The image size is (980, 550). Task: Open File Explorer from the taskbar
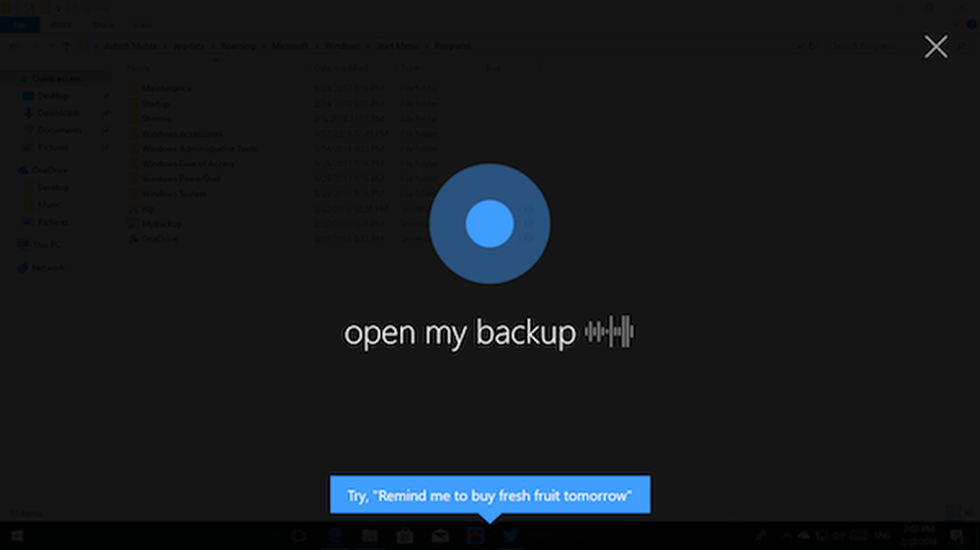[370, 535]
